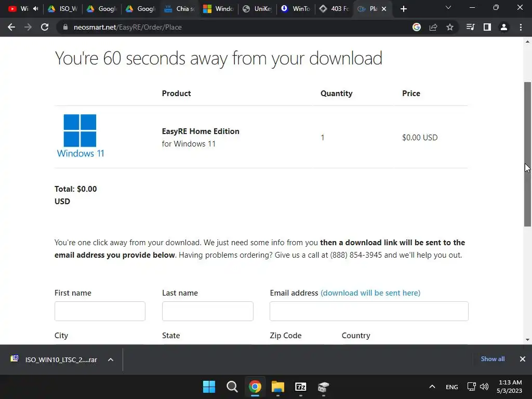532x399 pixels.
Task: Click the scrollbar down arrow
Action: pos(527,340)
